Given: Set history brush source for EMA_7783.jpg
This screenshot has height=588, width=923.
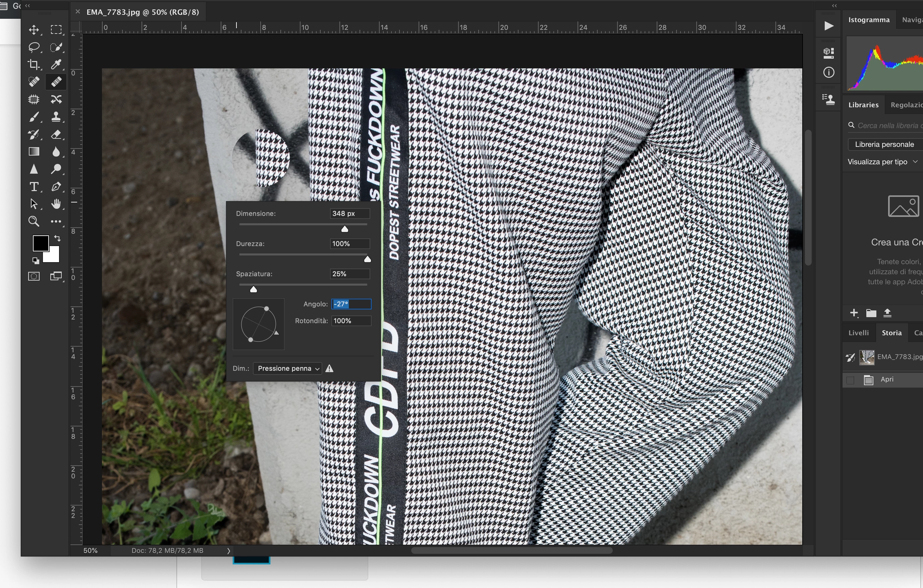Looking at the screenshot, I should click(x=850, y=357).
